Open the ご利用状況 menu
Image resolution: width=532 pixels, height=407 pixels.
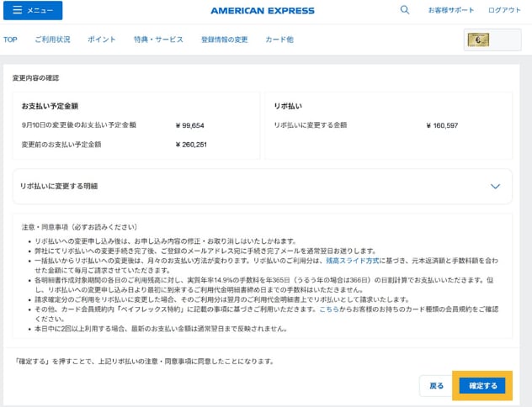pos(52,40)
